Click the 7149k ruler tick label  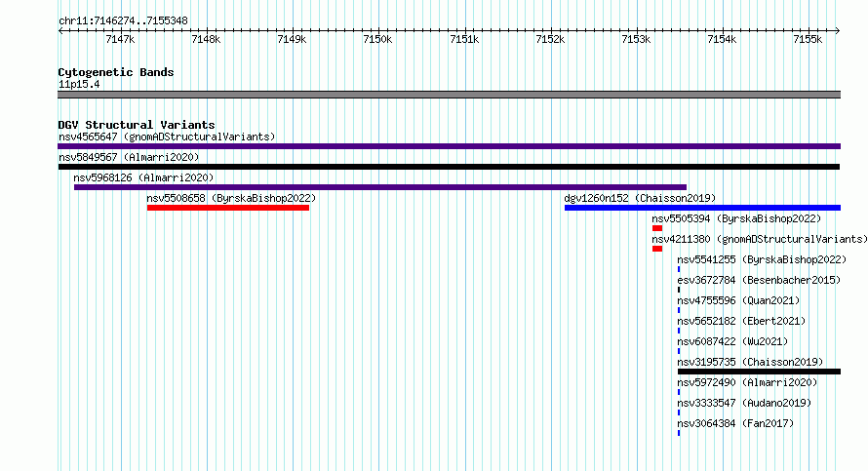click(x=292, y=39)
